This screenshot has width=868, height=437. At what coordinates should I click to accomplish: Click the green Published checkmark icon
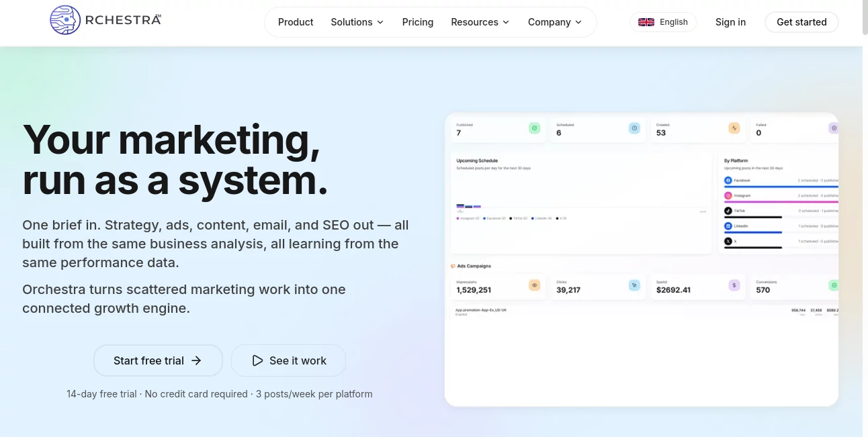click(x=534, y=128)
